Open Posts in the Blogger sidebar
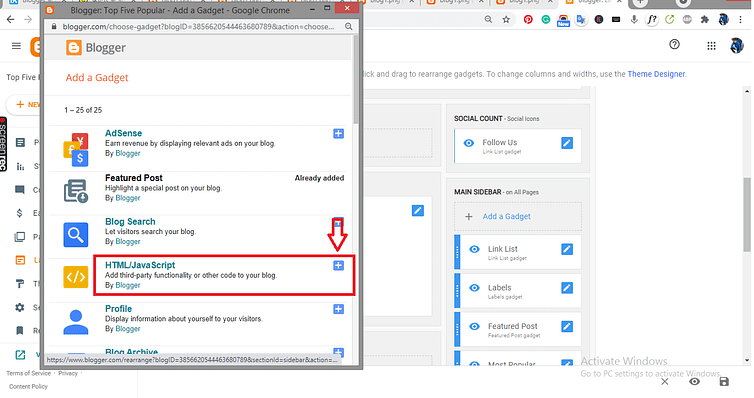The width and height of the screenshot is (754, 398). 20,142
